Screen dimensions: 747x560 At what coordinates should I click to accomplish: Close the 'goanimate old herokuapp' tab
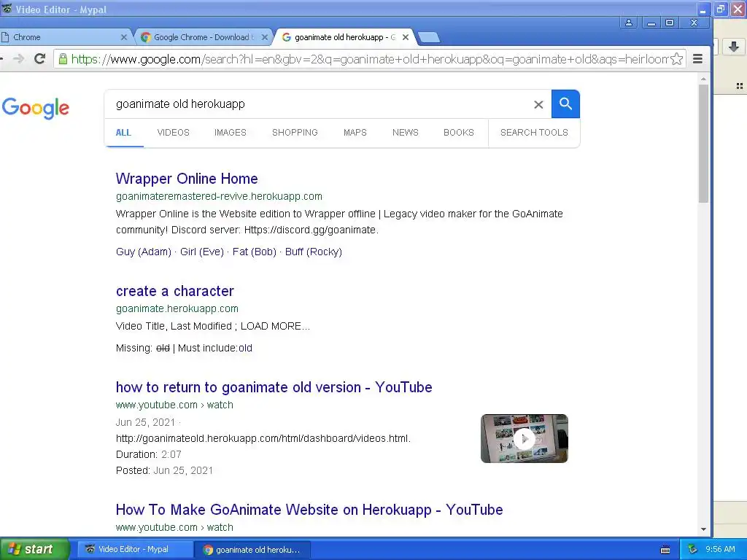click(x=406, y=37)
